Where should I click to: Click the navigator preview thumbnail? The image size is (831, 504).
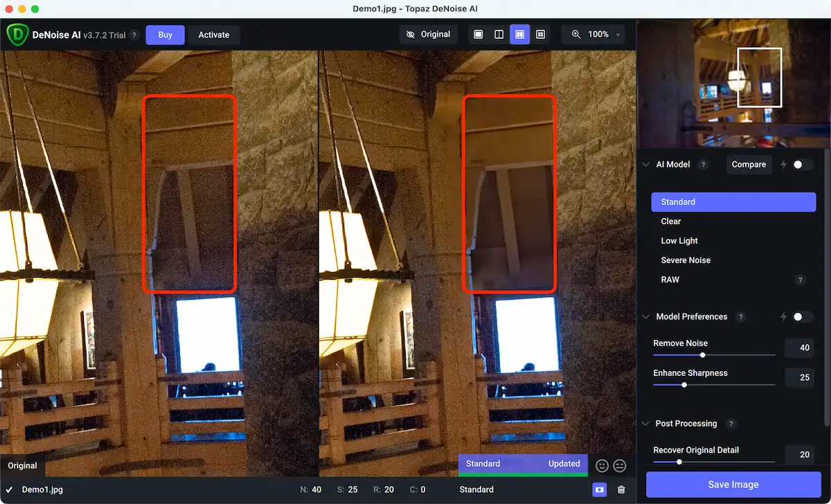click(x=733, y=83)
